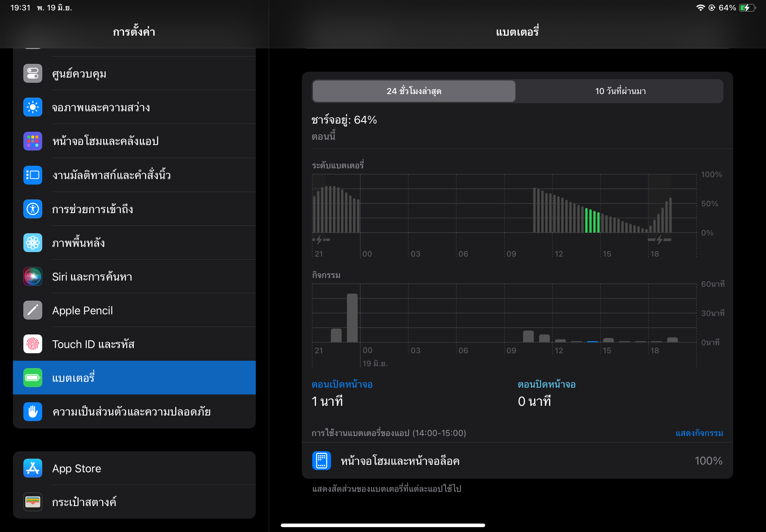Tap the Siri orb icon

[x=33, y=276]
